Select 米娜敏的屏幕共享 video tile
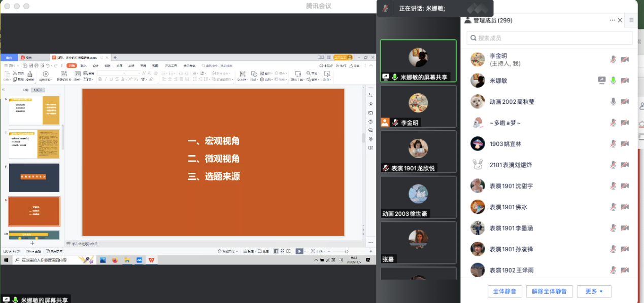Screen dimensions: 644x303 (x=418, y=60)
